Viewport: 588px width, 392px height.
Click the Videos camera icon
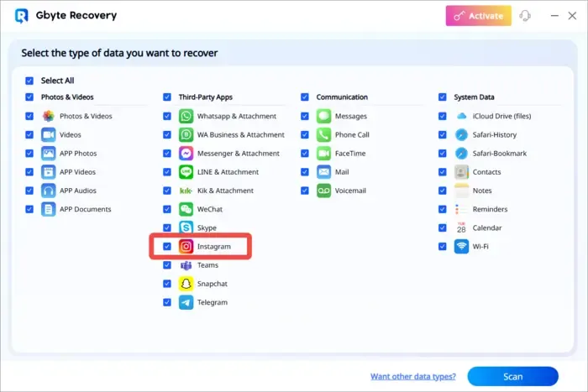coord(49,134)
